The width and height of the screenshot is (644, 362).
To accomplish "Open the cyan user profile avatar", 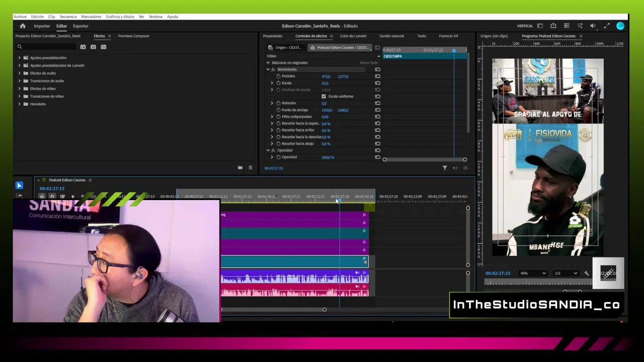I will coord(620,26).
